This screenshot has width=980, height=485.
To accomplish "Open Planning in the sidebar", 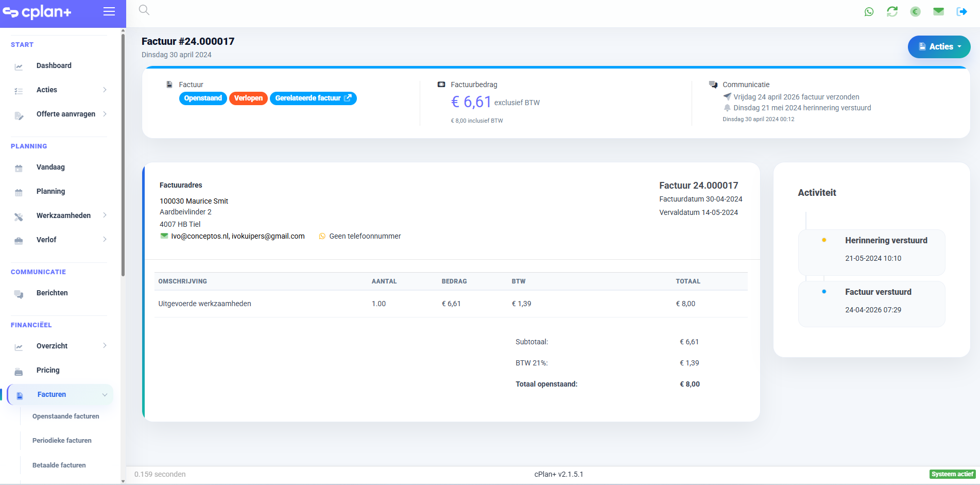I will 50,191.
